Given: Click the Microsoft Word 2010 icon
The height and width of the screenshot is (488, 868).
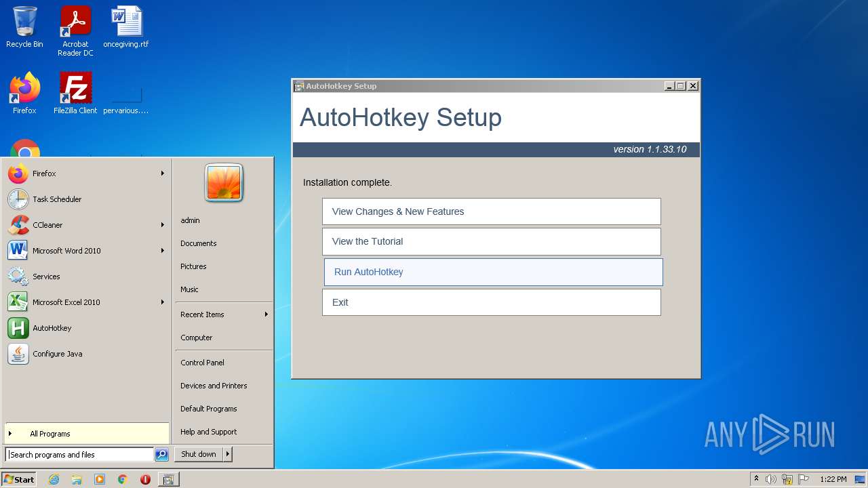Looking at the screenshot, I should (x=18, y=251).
